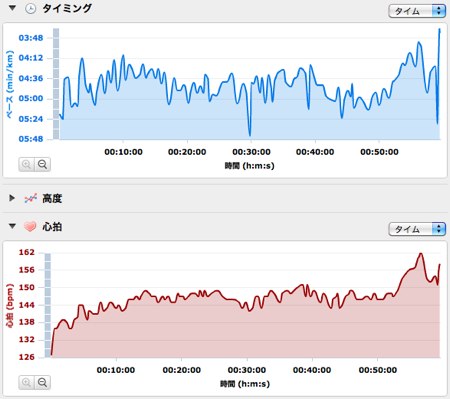Open the タイム dropdown in timing section

pyautogui.click(x=417, y=11)
